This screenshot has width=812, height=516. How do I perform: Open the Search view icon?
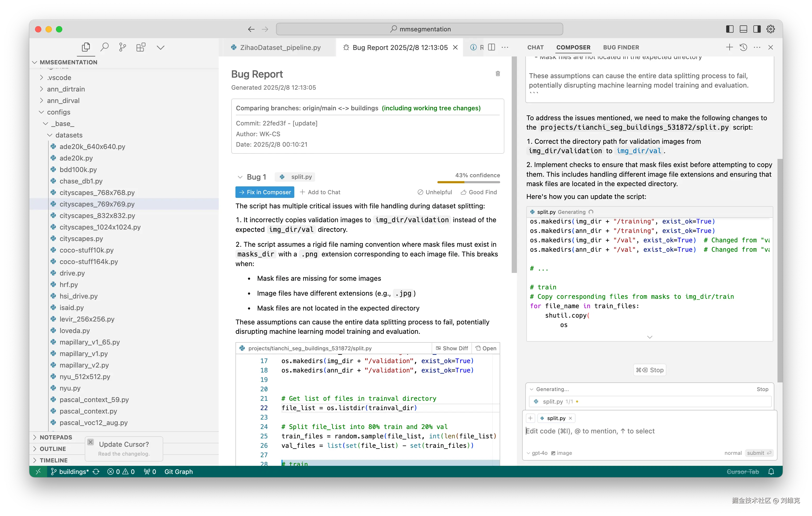[105, 47]
